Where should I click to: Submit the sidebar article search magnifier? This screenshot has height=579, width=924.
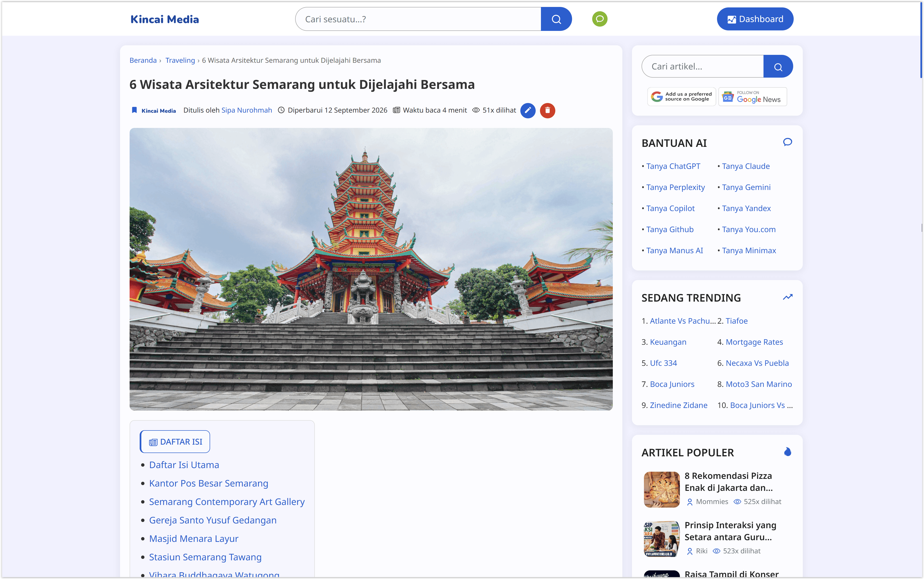click(x=778, y=67)
